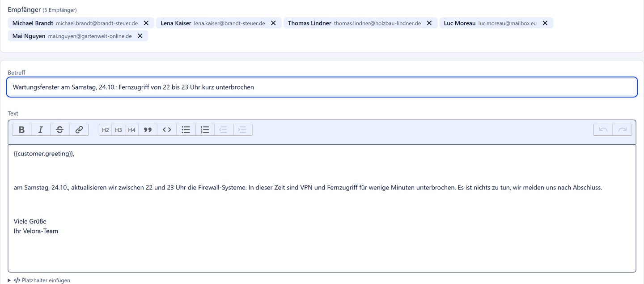
Task: Click the mai.nguyen@gartenwelt-online.de address
Action: click(90, 36)
